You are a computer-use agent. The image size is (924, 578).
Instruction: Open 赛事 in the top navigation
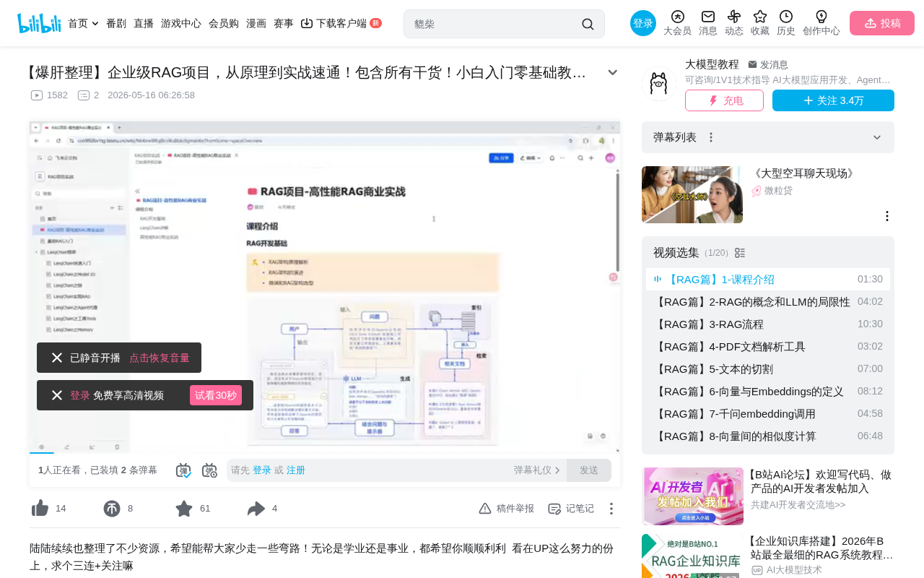click(x=284, y=23)
